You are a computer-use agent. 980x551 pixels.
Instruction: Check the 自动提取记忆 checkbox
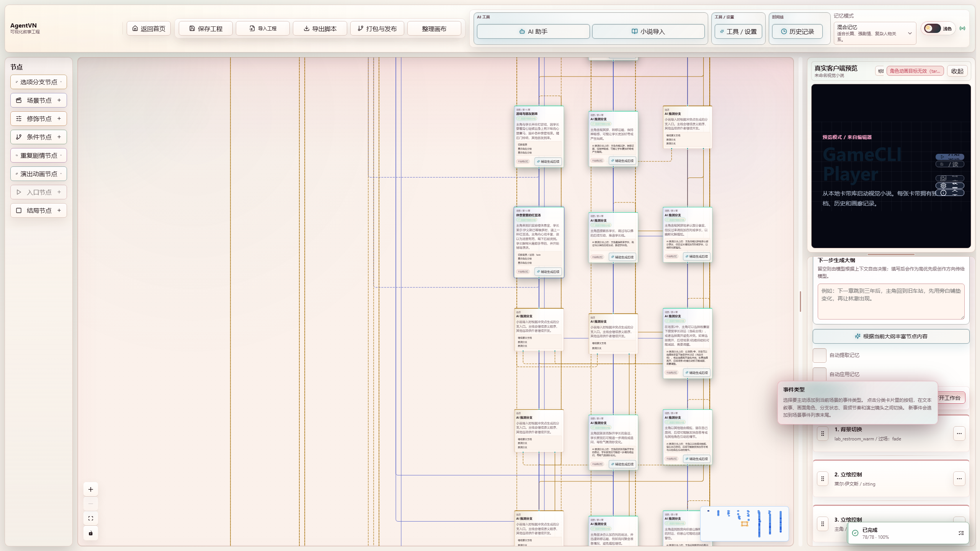(820, 355)
